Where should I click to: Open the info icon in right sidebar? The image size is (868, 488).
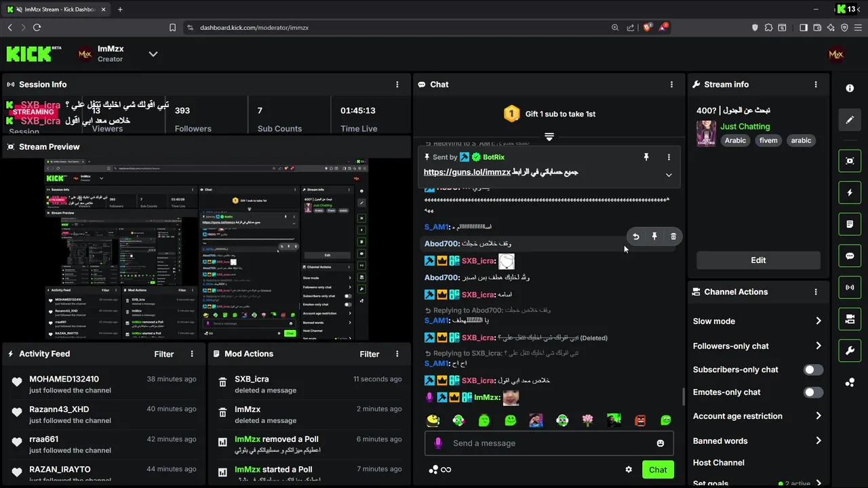pos(850,89)
